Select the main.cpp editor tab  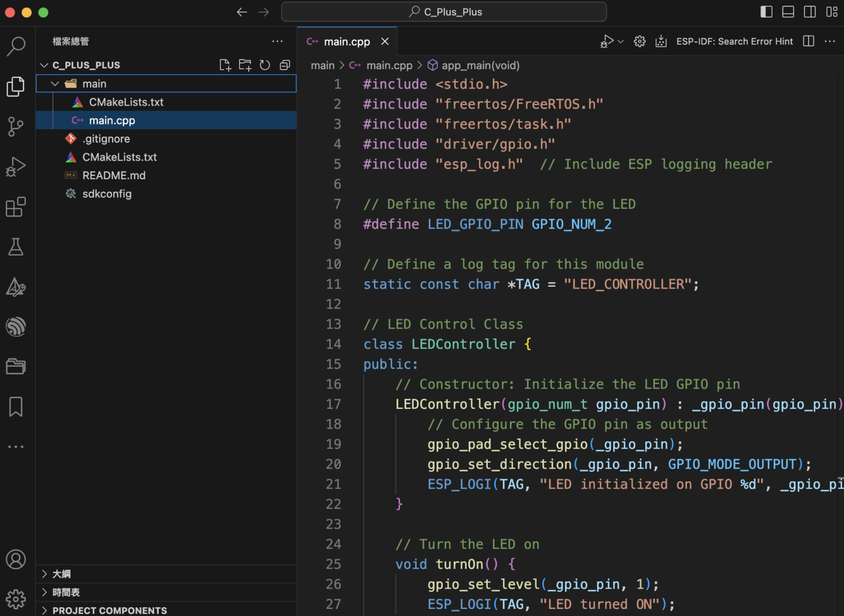click(347, 42)
